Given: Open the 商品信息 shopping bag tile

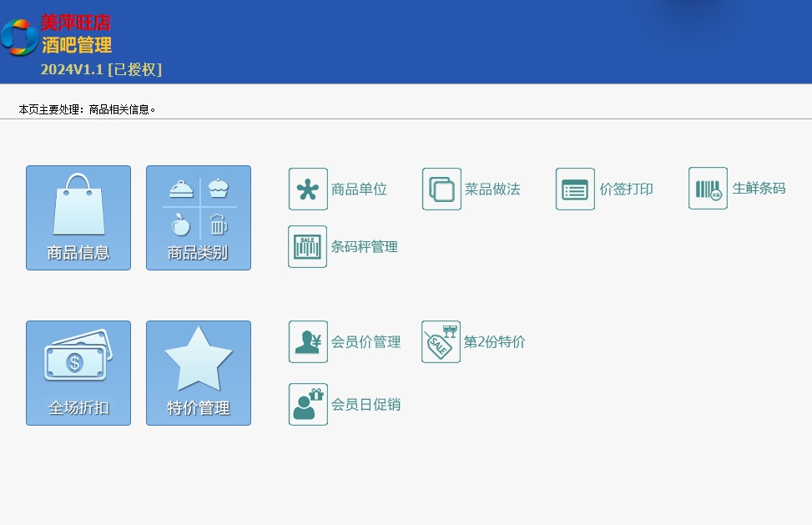Looking at the screenshot, I should (78, 218).
